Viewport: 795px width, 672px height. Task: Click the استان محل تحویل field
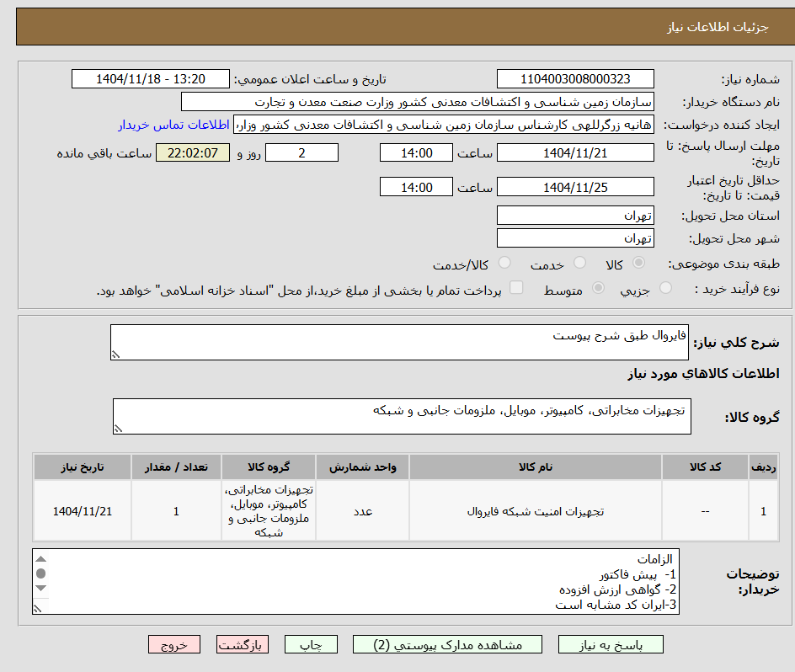pyautogui.click(x=575, y=216)
